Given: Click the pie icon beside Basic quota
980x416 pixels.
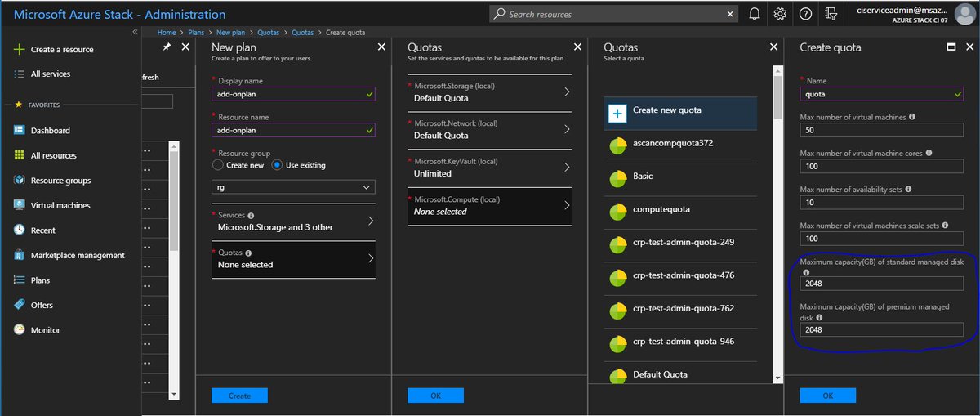Looking at the screenshot, I should (x=617, y=177).
